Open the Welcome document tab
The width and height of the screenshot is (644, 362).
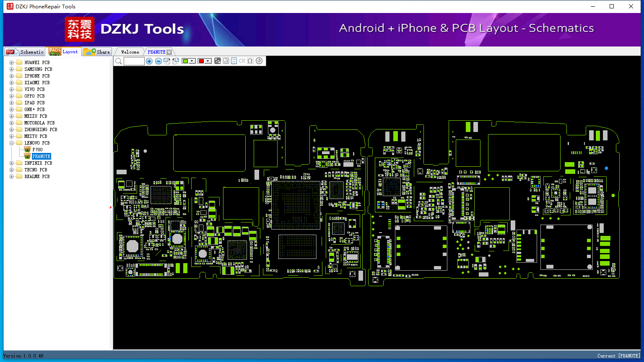tap(130, 52)
